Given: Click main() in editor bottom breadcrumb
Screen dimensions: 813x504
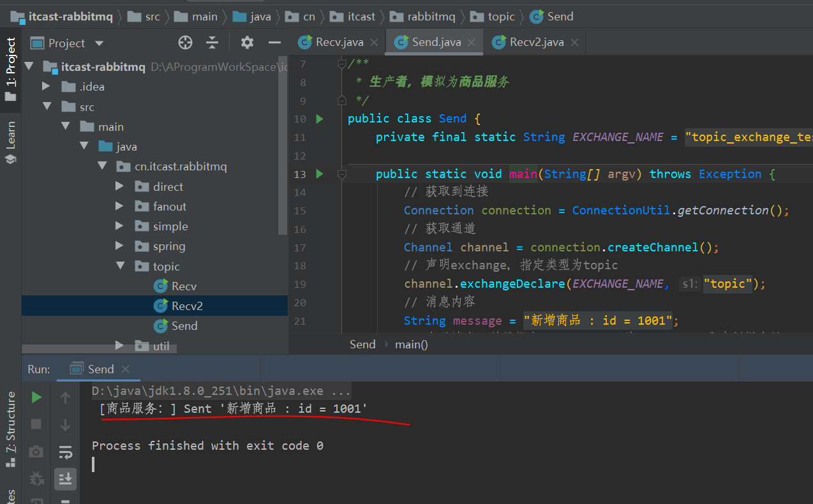Looking at the screenshot, I should 412,344.
